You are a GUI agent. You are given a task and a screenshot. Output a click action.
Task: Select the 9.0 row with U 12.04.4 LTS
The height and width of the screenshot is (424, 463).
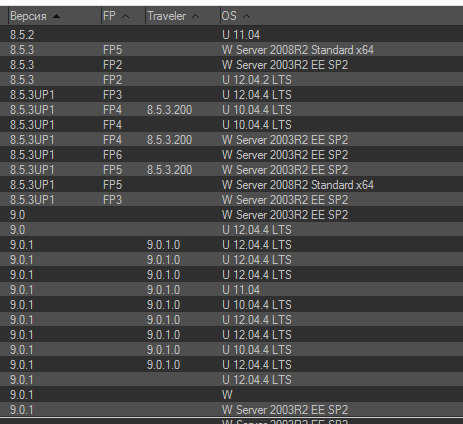point(231,230)
